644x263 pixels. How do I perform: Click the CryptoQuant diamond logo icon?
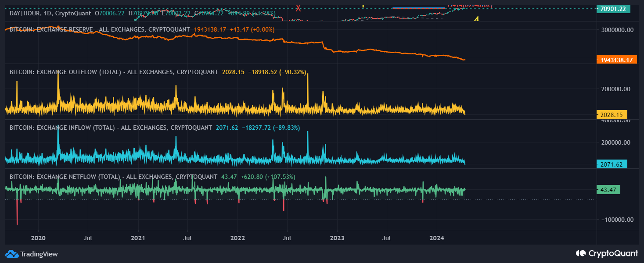tap(582, 253)
